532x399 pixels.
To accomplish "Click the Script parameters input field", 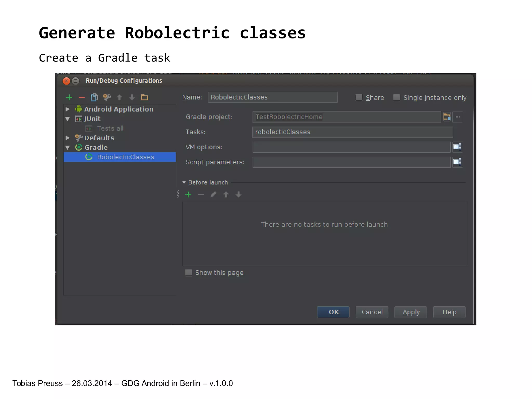I will pyautogui.click(x=351, y=162).
